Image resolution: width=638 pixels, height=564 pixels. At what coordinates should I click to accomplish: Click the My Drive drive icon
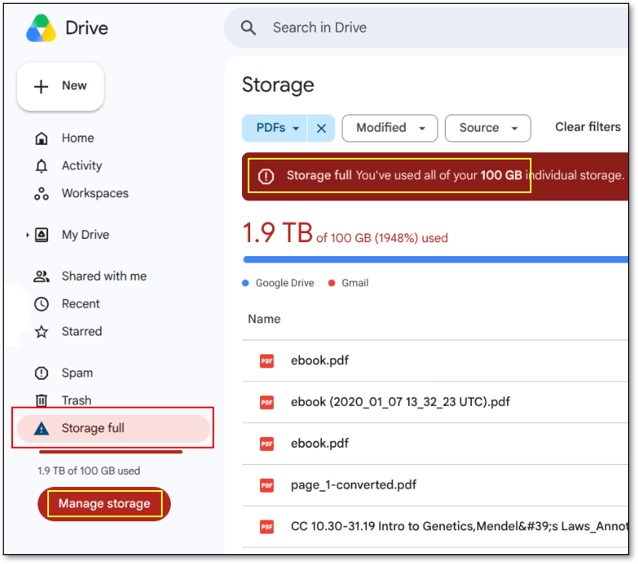42,235
